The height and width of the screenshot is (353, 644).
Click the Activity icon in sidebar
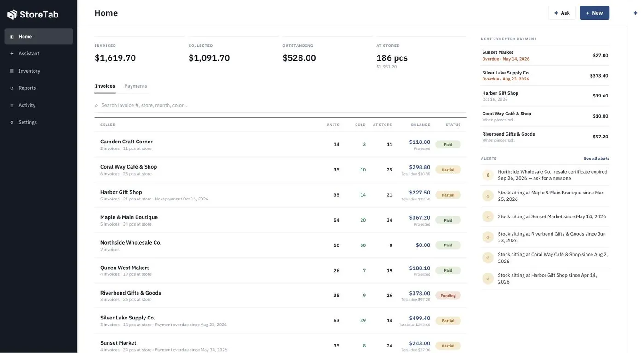pyautogui.click(x=12, y=106)
